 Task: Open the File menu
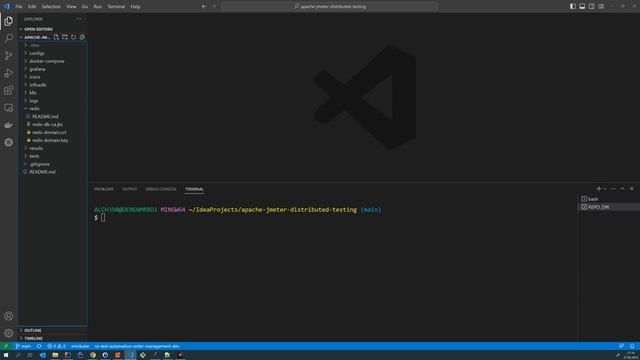coord(19,7)
